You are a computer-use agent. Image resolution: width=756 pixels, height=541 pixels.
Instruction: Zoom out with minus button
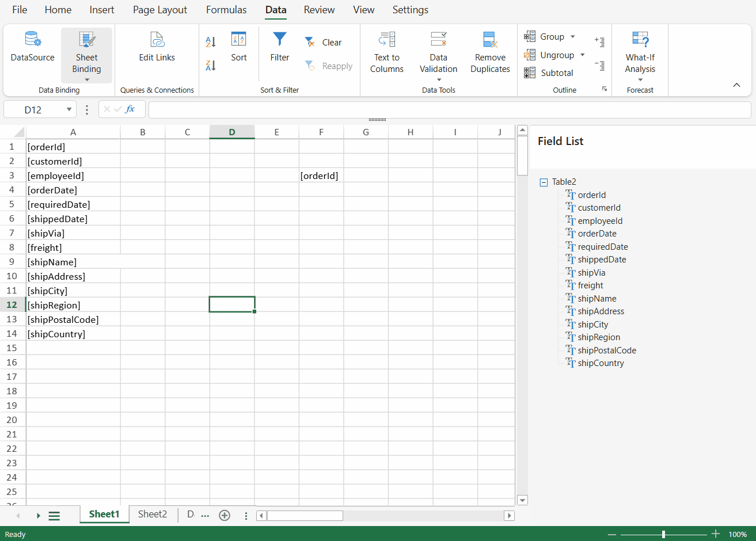(x=612, y=534)
